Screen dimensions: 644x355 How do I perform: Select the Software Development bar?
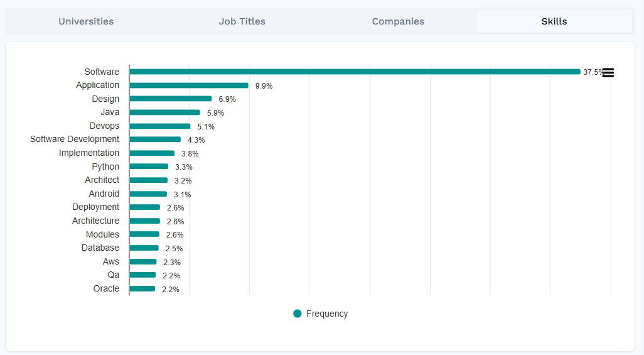pyautogui.click(x=155, y=139)
